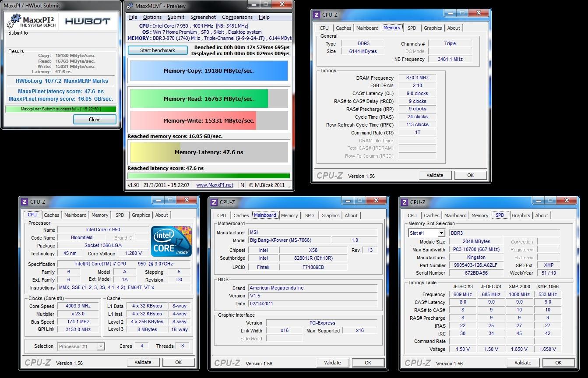588x378 pixels.
Task: Open the Slot #1 dropdown in SPD window
Action: (x=441, y=233)
